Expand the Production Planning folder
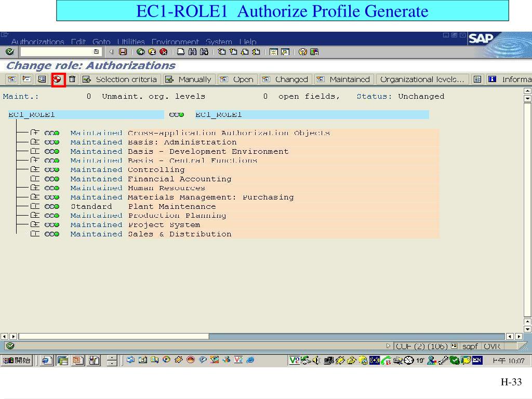Screen dimensions: 532x399 pos(35,215)
